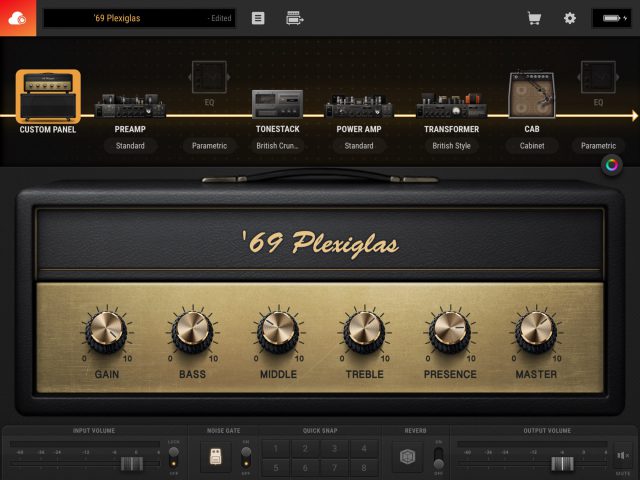This screenshot has height=480, width=640.
Task: Select the Transformer module icon
Action: pos(451,105)
